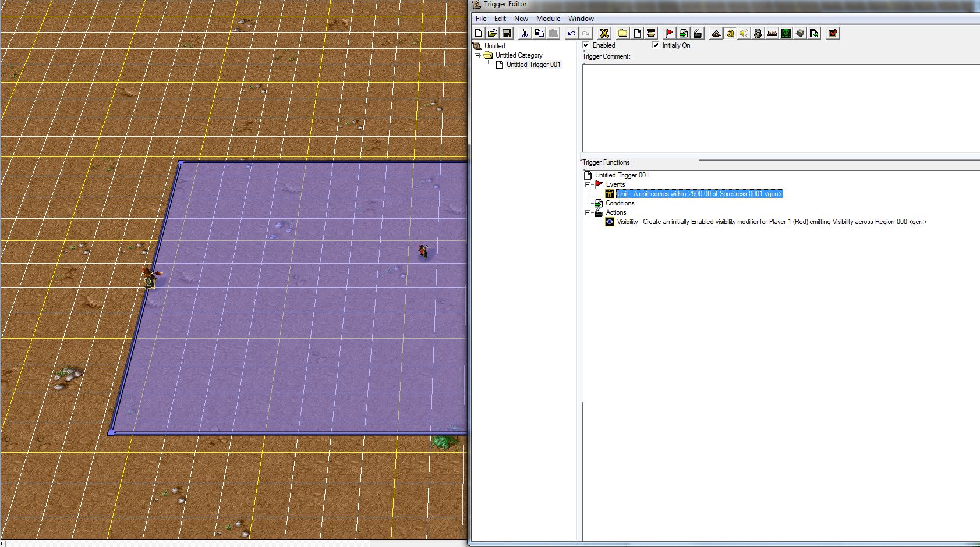
Task: Open the Module menu
Action: pos(548,19)
